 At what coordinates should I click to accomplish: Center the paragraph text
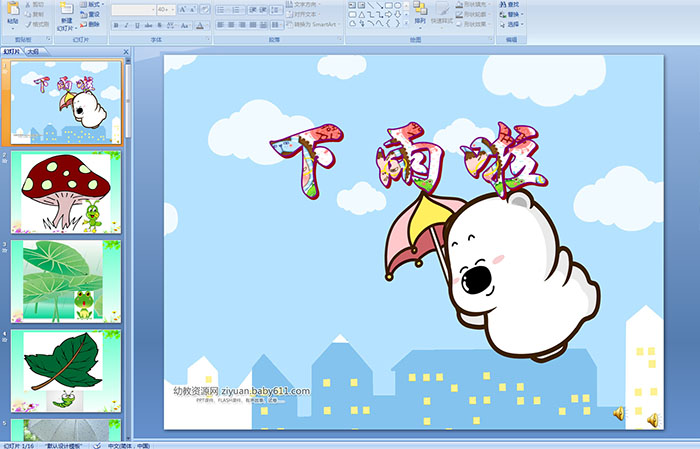(x=231, y=25)
